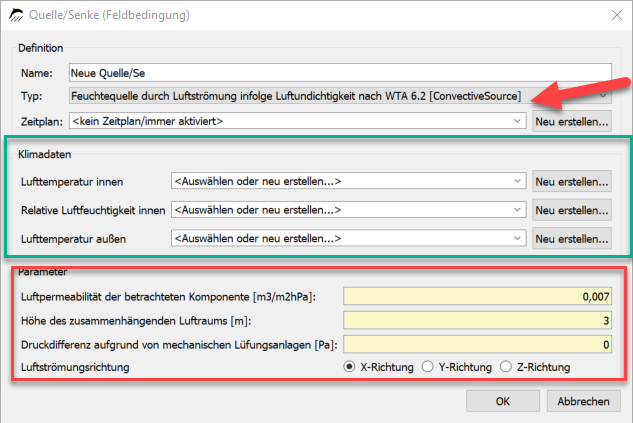Click the Abbrechen button
633x423 pixels.
point(583,401)
